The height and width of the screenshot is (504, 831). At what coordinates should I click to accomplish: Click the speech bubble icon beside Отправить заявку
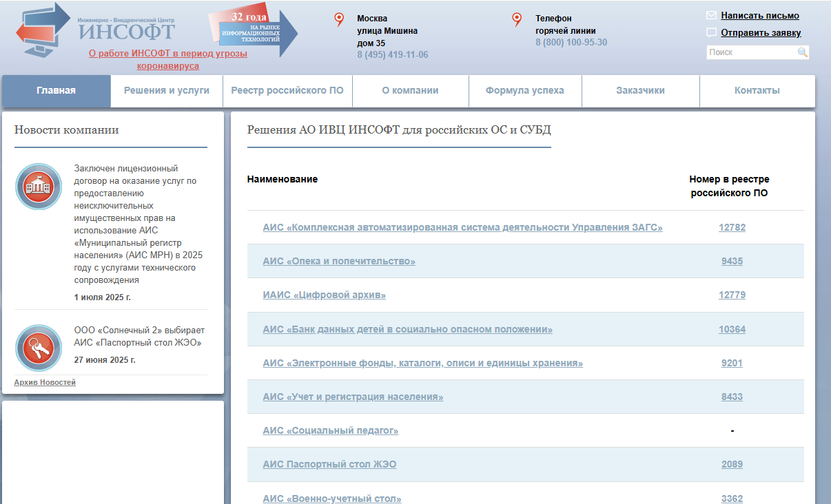click(711, 32)
